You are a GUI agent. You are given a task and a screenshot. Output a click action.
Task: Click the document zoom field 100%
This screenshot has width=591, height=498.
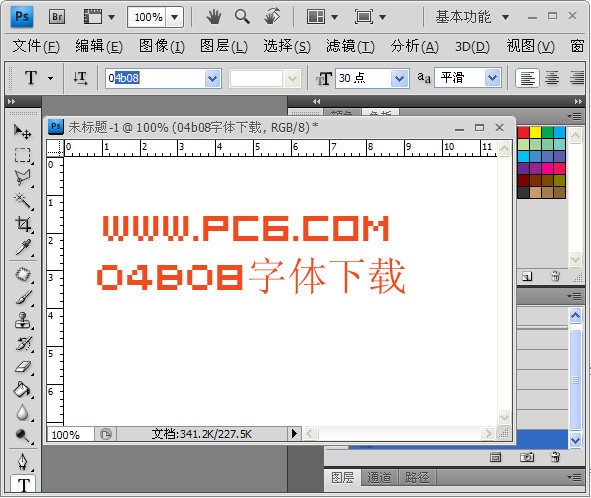(x=70, y=434)
